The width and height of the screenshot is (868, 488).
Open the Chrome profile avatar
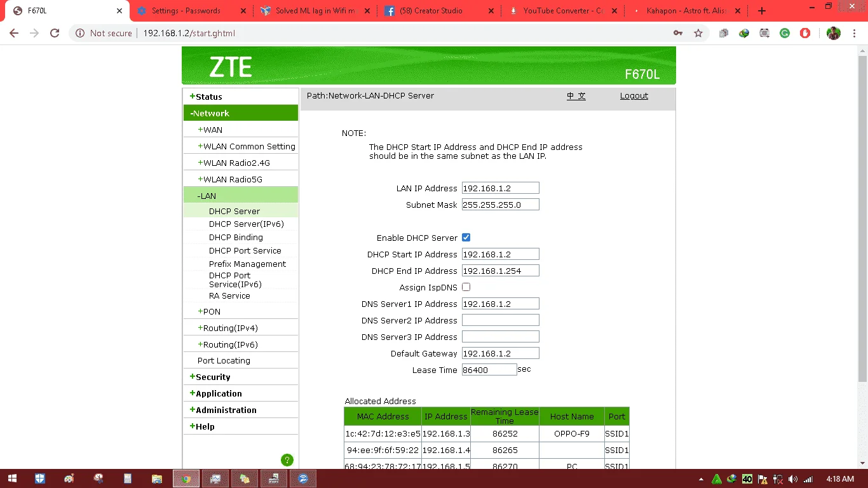(x=834, y=33)
